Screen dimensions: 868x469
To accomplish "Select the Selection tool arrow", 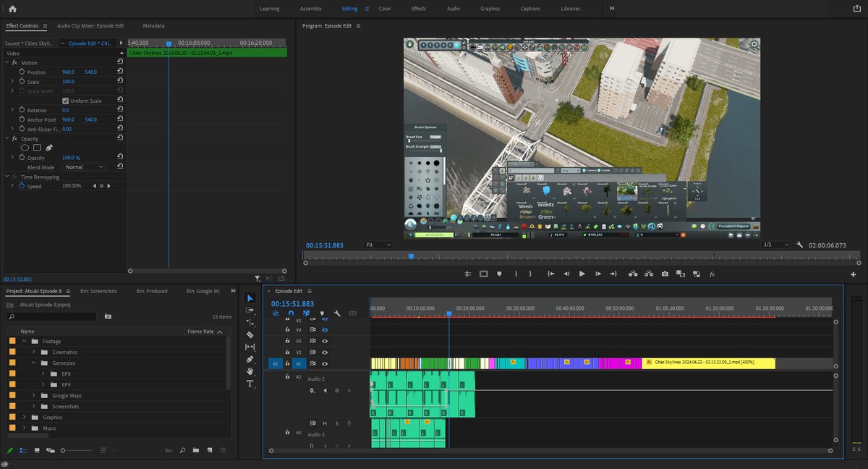I will pos(250,298).
